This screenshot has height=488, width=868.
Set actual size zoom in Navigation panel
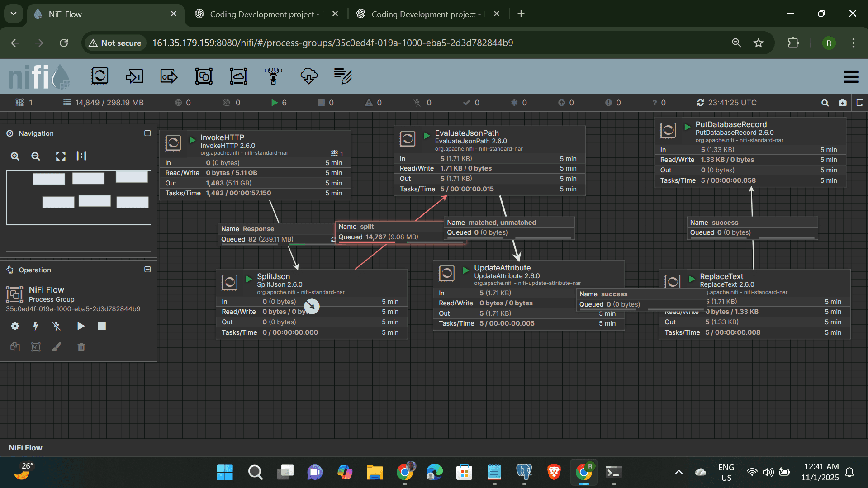pyautogui.click(x=81, y=156)
